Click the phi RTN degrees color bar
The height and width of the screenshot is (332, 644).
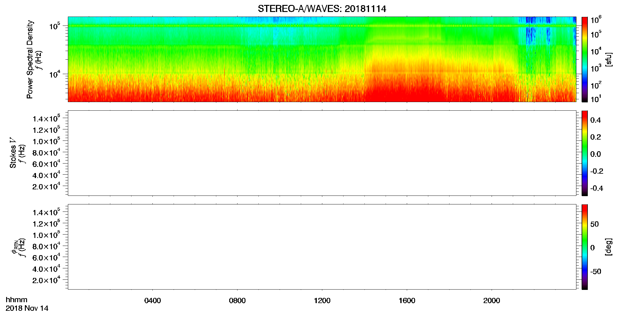584,247
